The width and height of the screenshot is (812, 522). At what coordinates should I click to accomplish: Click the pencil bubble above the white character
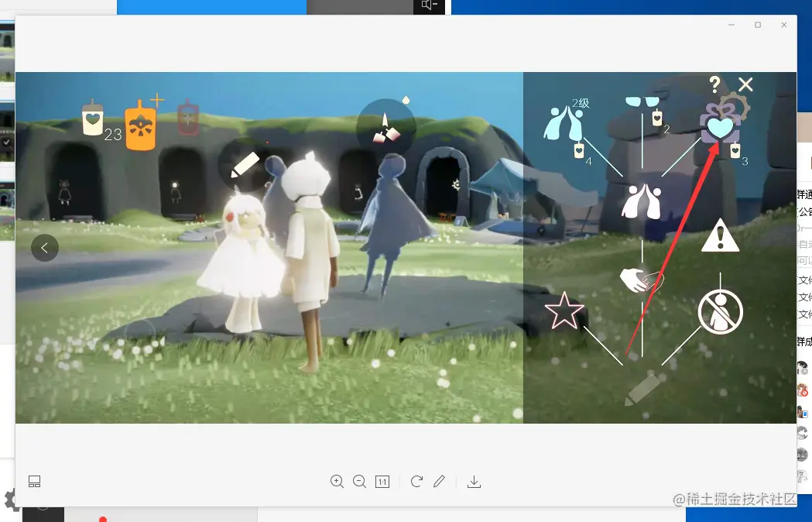(x=243, y=164)
